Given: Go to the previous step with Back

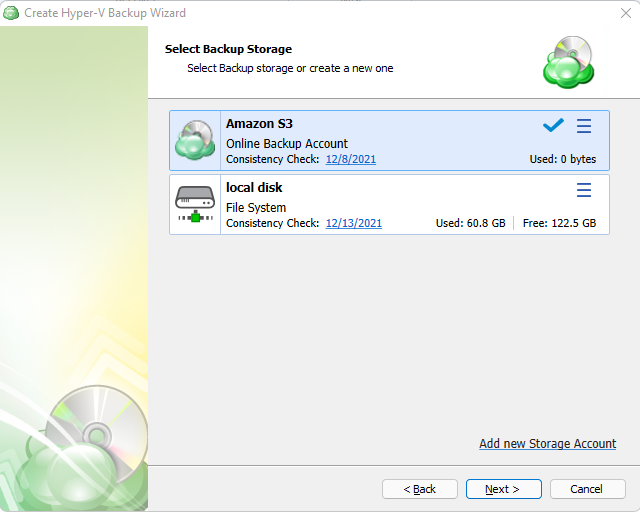Looking at the screenshot, I should [x=420, y=489].
